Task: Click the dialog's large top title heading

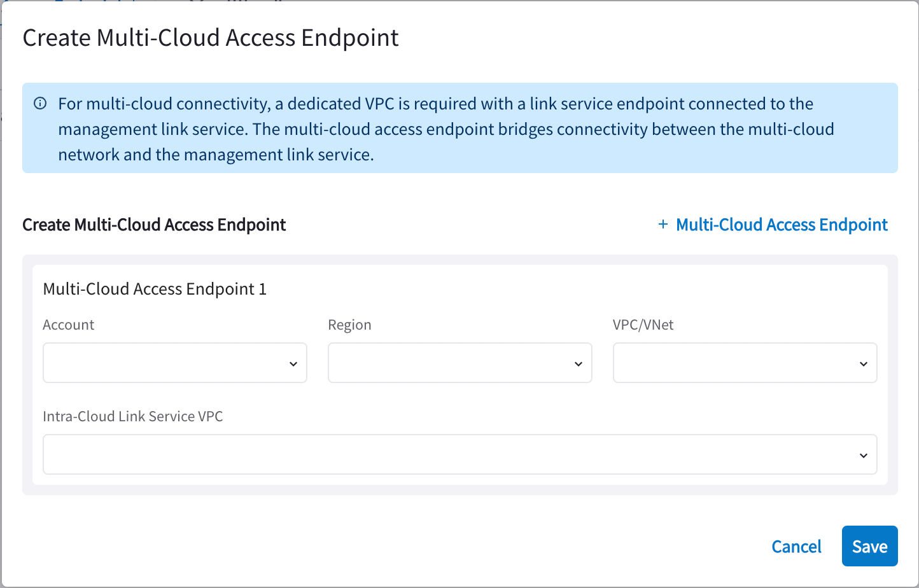Action: pos(211,38)
